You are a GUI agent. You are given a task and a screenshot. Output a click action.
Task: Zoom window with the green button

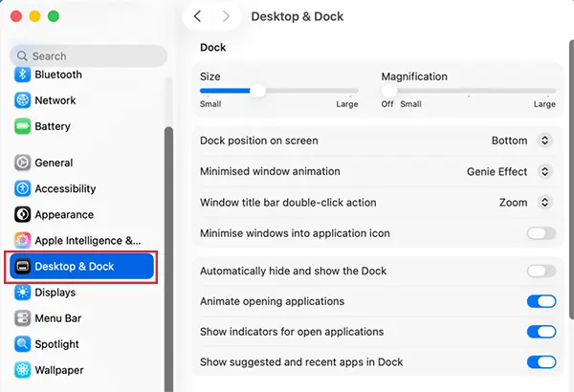[x=54, y=16]
